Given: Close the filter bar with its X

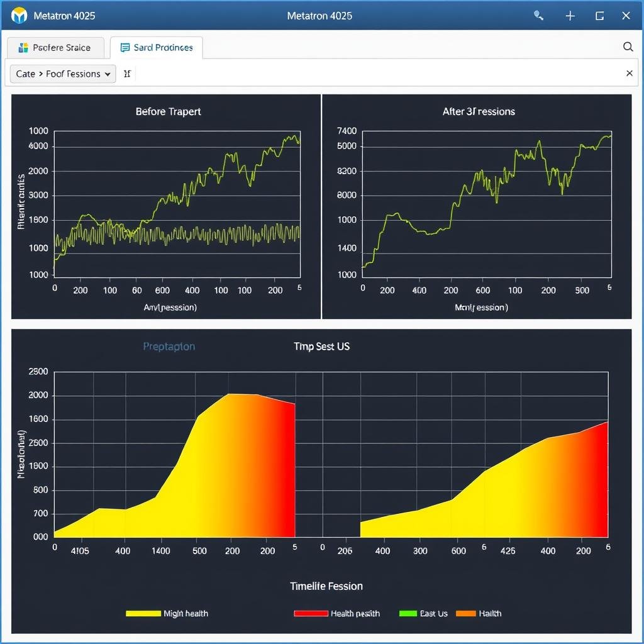Looking at the screenshot, I should pyautogui.click(x=629, y=74).
